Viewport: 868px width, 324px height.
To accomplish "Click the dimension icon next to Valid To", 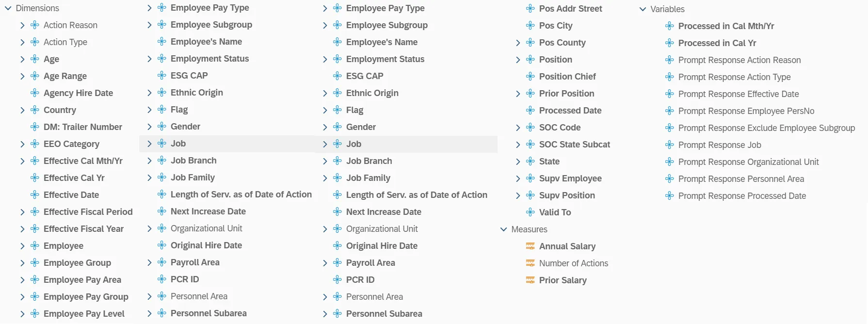I will pos(530,212).
